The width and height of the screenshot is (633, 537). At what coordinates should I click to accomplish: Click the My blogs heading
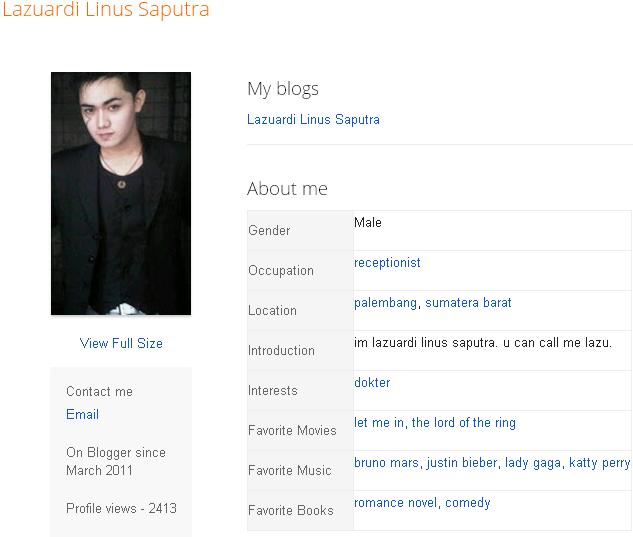[283, 89]
